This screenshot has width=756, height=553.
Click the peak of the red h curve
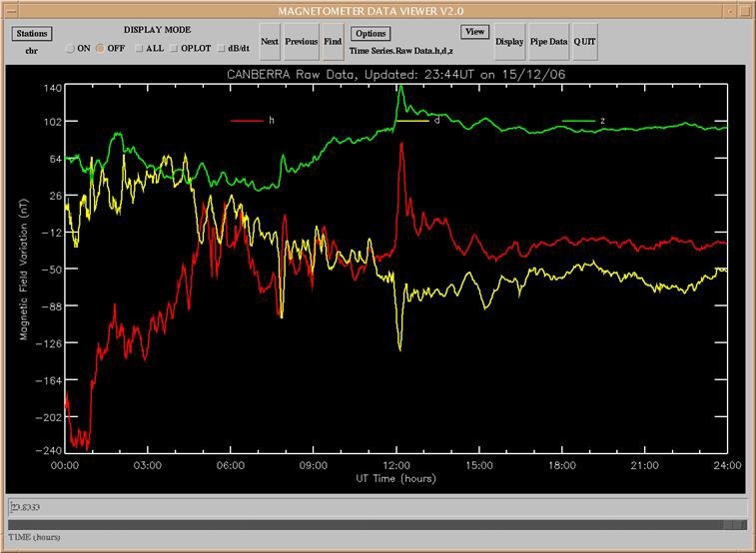tap(401, 144)
